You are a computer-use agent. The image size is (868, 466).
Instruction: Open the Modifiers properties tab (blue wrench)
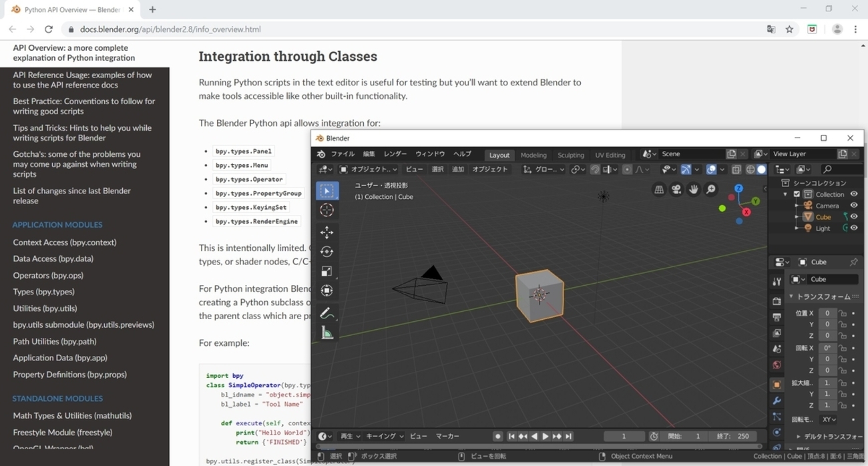click(x=777, y=401)
